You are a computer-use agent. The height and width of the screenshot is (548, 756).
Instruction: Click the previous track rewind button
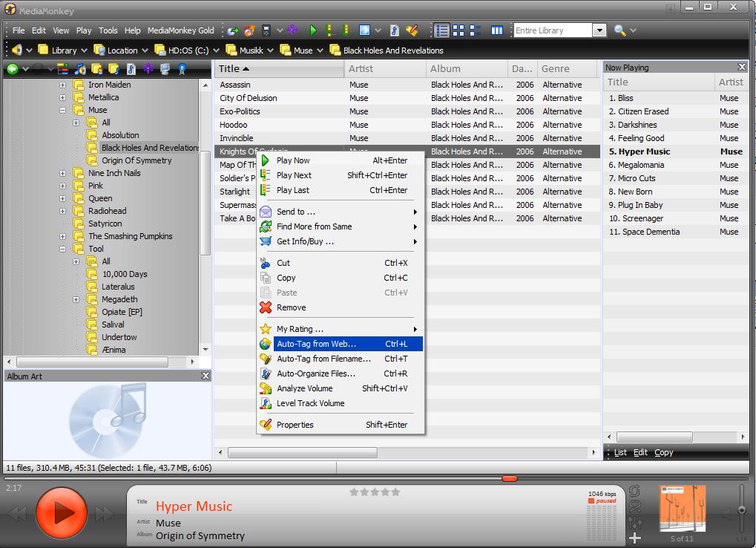(x=18, y=514)
